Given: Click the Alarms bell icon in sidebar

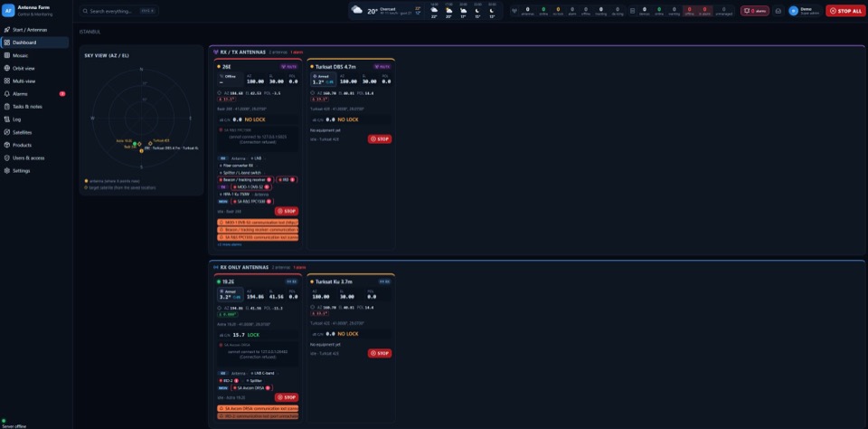Looking at the screenshot, I should (x=6, y=93).
